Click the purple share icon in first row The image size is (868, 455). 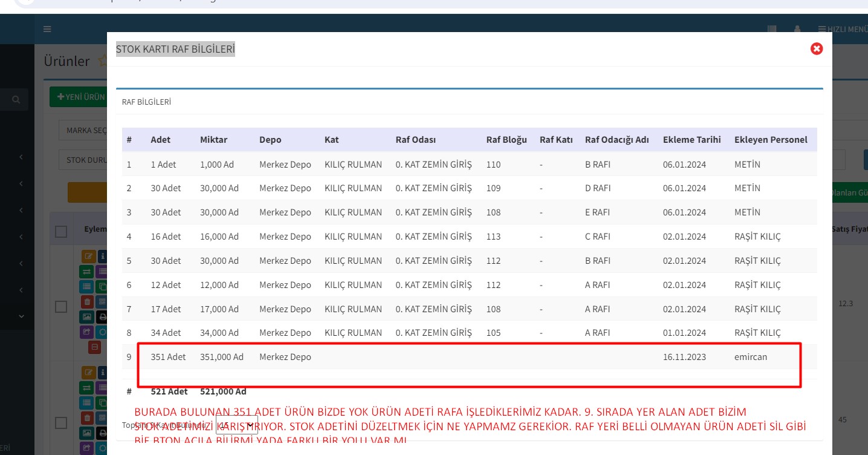88,332
